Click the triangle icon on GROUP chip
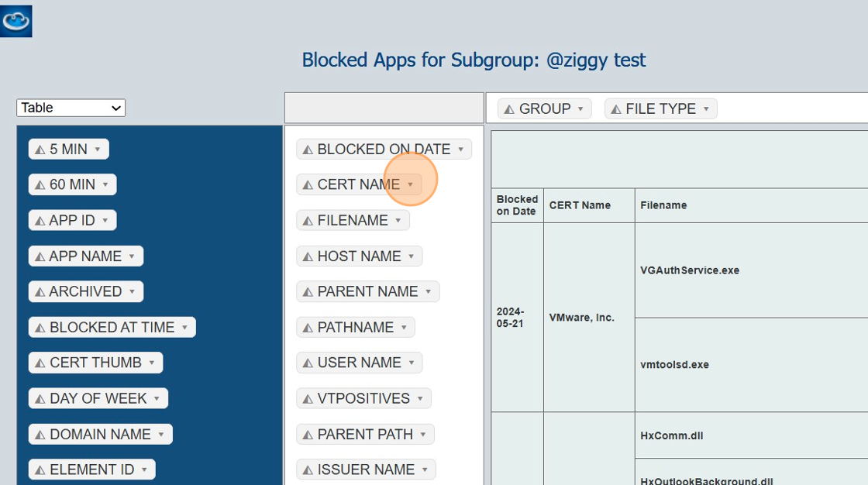The image size is (868, 485). click(509, 109)
